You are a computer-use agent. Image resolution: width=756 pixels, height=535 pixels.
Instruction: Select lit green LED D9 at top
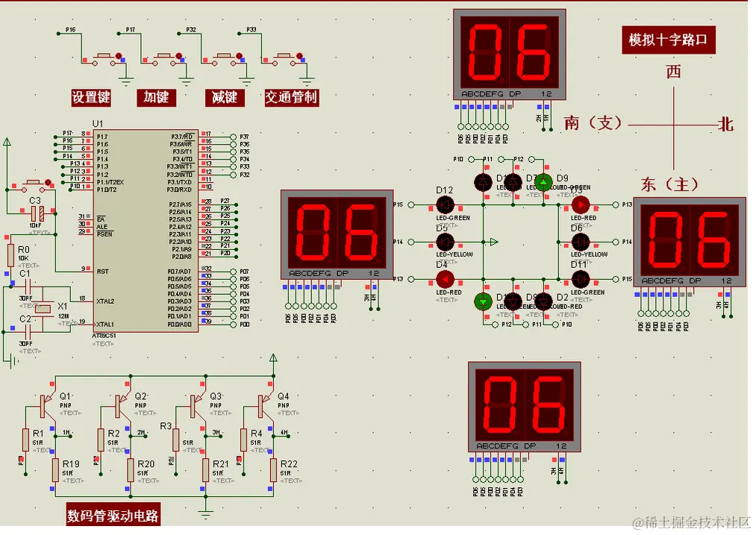pyautogui.click(x=543, y=183)
